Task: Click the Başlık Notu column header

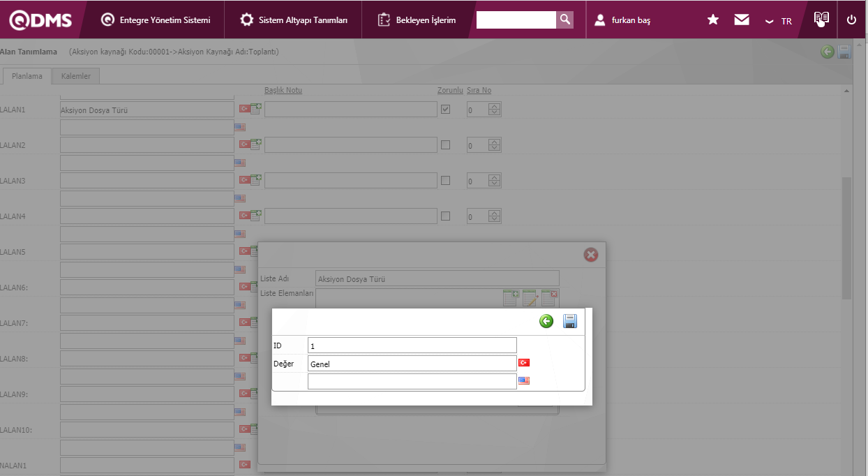Action: [x=283, y=90]
